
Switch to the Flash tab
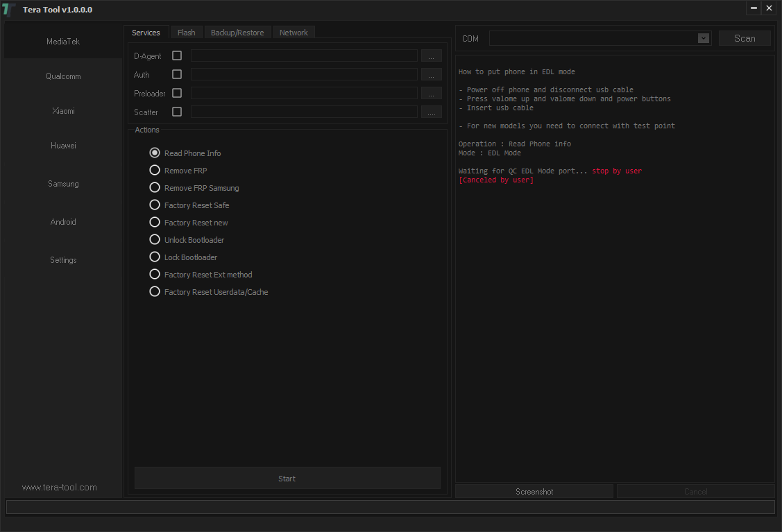tap(186, 32)
